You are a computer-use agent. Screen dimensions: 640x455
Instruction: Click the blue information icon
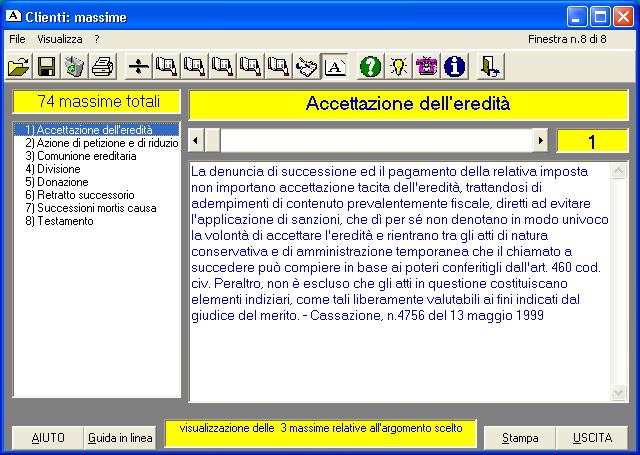455,67
